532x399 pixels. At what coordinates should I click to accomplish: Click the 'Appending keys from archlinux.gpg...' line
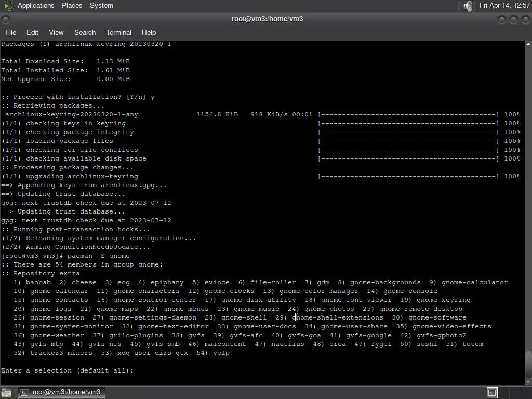pyautogui.click(x=84, y=185)
